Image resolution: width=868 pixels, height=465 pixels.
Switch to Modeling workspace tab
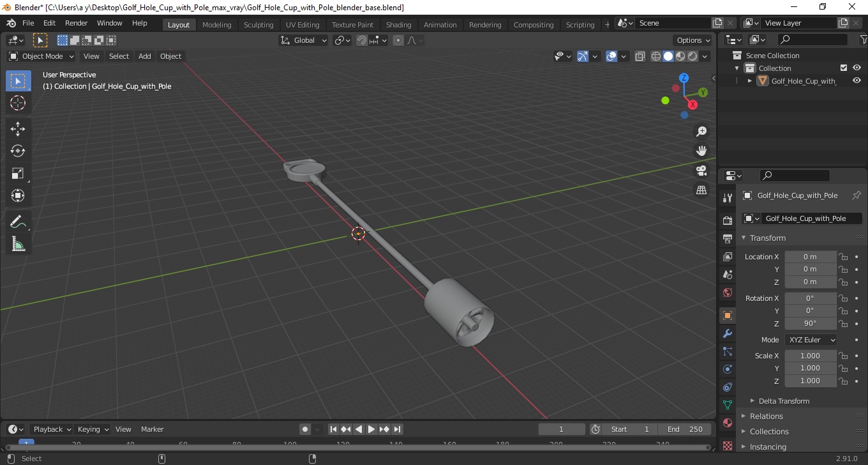[x=217, y=25]
